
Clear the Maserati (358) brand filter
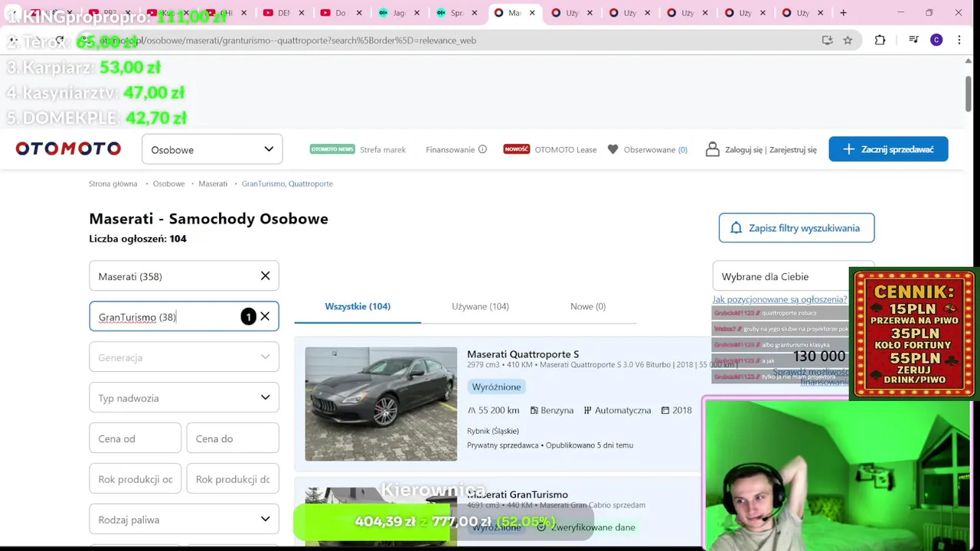click(x=265, y=275)
